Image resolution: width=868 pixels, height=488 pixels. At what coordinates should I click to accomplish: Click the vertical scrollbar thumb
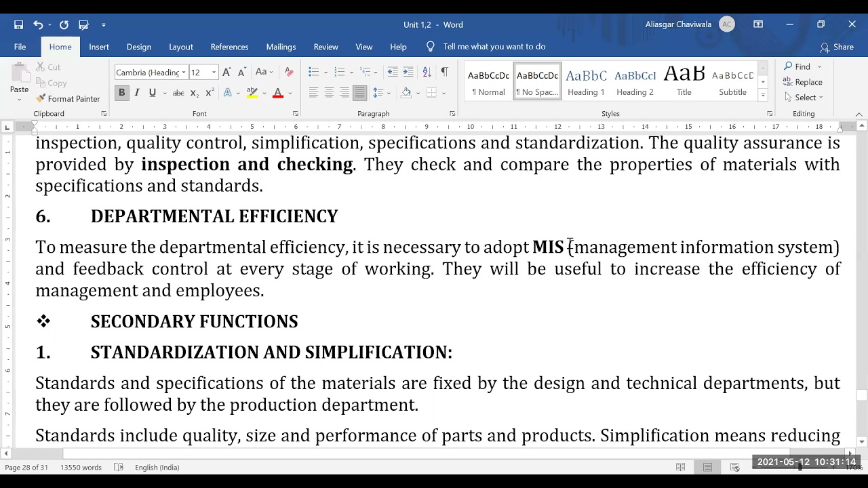click(x=862, y=395)
